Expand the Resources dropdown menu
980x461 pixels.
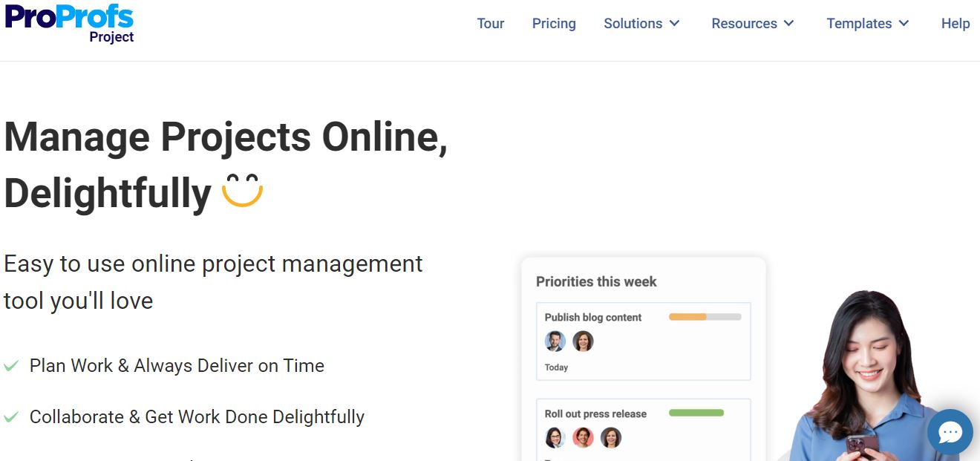753,24
